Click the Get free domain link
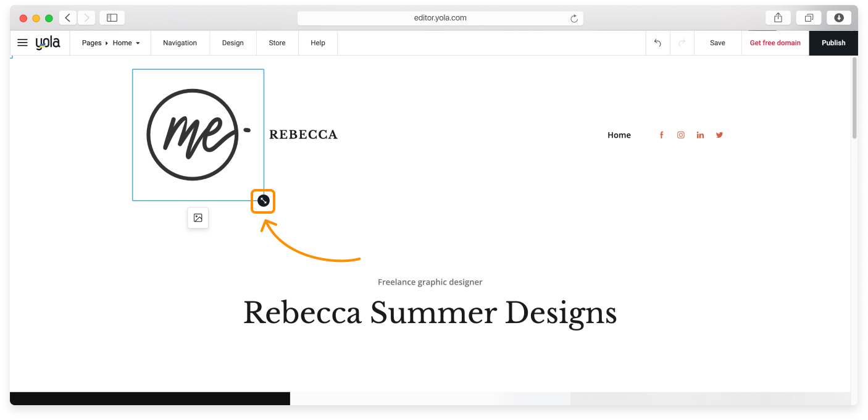 [775, 43]
